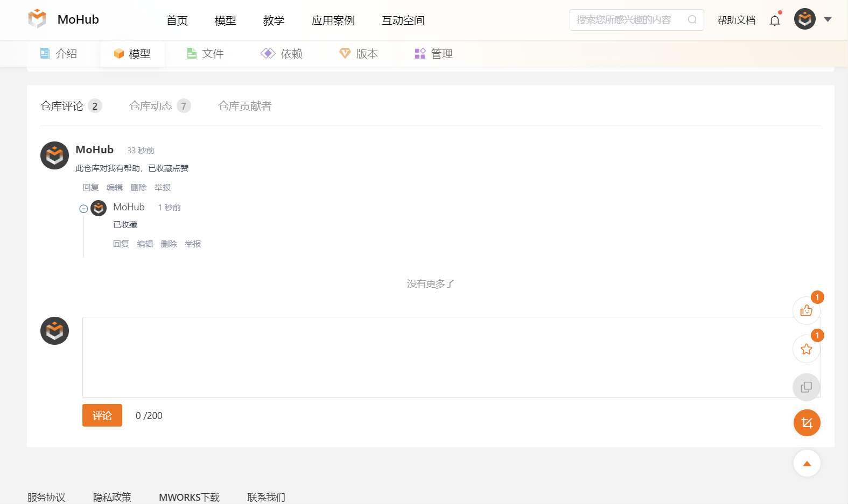Edit the 已收藏 reply
This screenshot has height=504, width=848.
point(145,244)
